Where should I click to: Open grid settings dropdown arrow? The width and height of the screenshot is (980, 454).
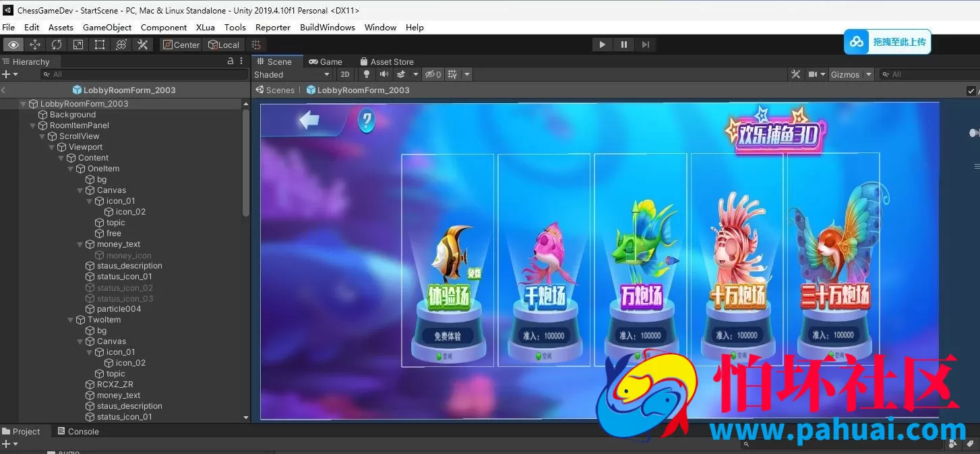tap(466, 74)
